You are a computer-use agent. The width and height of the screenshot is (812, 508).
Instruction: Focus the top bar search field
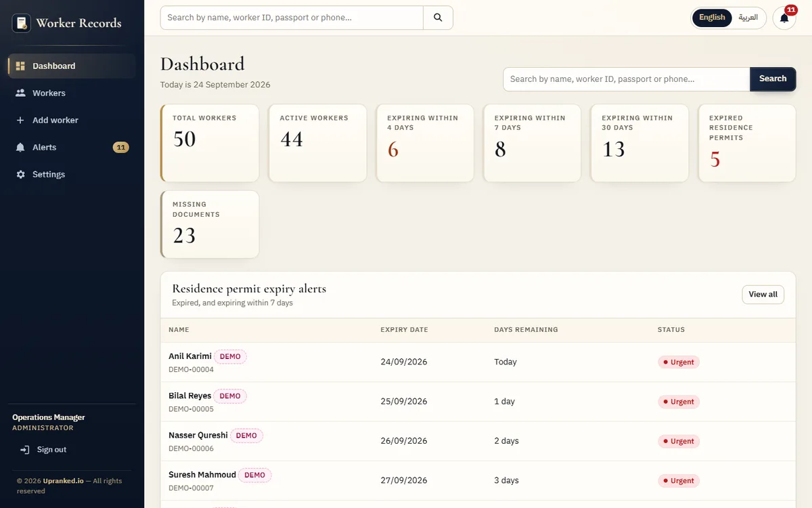coord(292,18)
